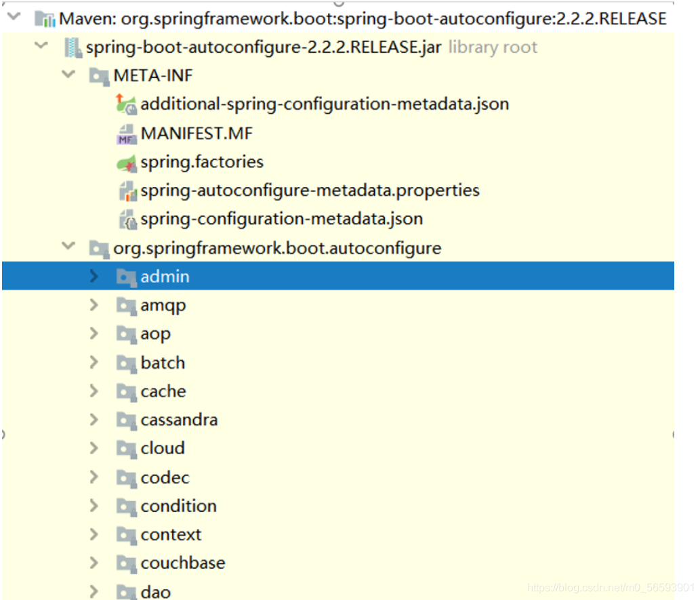Open spring-autoconfigure-metadata.properties
The image size is (700, 600).
(310, 191)
